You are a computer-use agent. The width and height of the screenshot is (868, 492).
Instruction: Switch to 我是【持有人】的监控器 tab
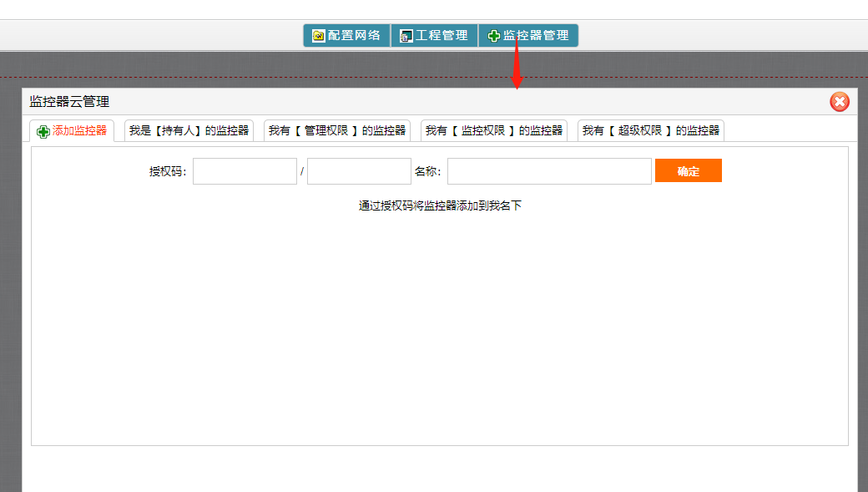click(x=189, y=130)
